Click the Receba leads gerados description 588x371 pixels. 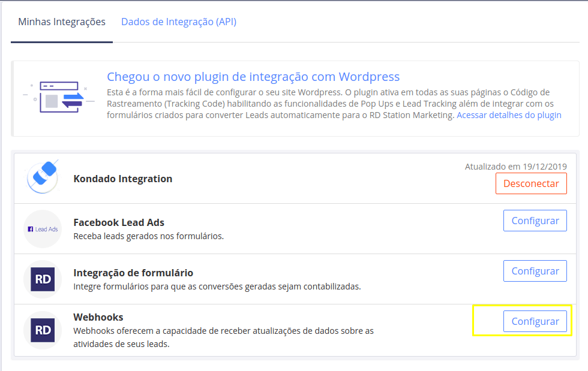(x=148, y=236)
